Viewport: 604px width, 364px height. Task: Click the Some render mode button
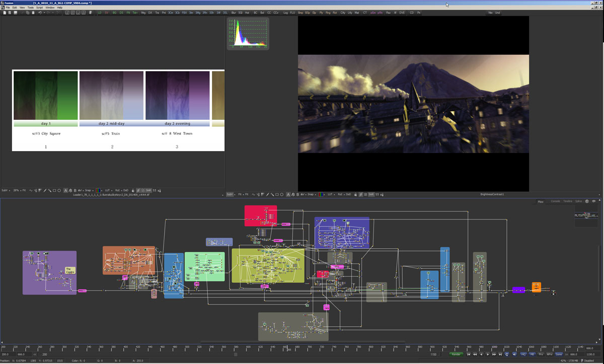(x=559, y=354)
